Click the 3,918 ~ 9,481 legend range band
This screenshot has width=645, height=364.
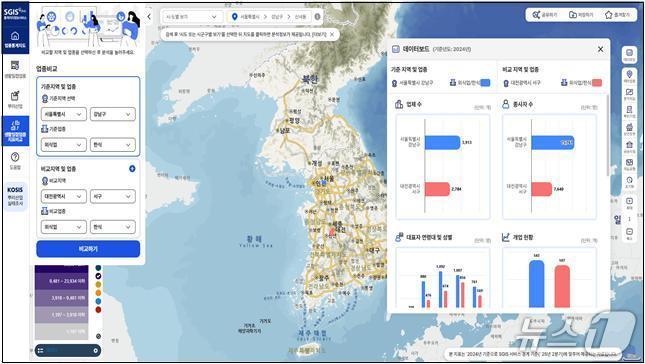[x=61, y=298]
